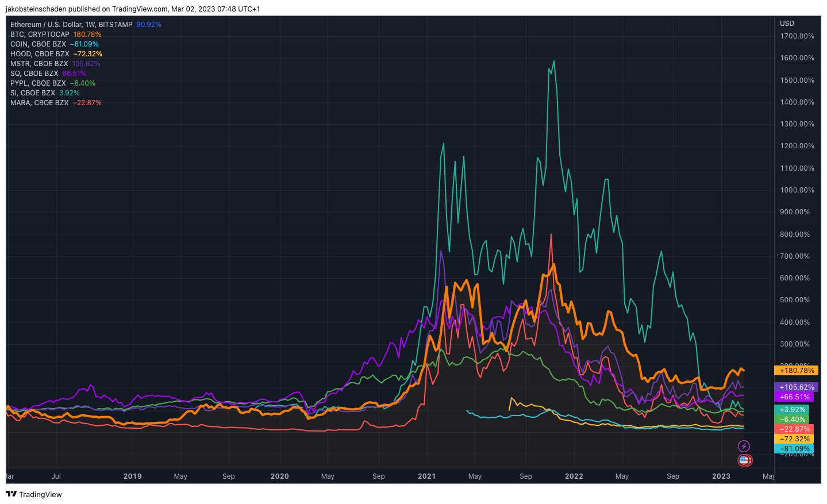Select the MARA, CBOE BZX legend entry
Viewport: 827px width, 504px height.
56,103
